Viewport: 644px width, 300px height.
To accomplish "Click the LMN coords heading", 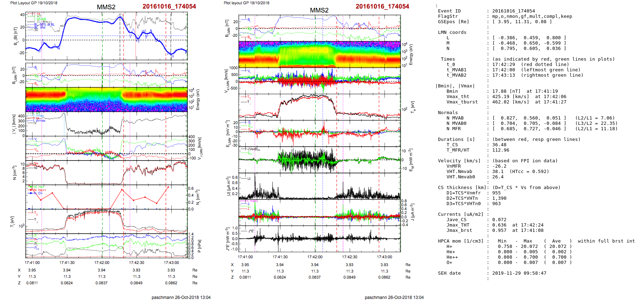I will tap(452, 32).
